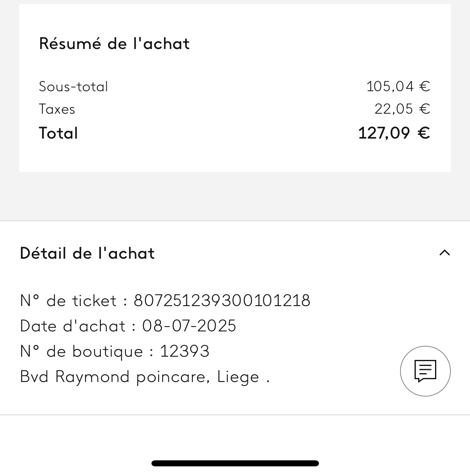
Task: Tap the boutique number 12393
Action: 185,351
